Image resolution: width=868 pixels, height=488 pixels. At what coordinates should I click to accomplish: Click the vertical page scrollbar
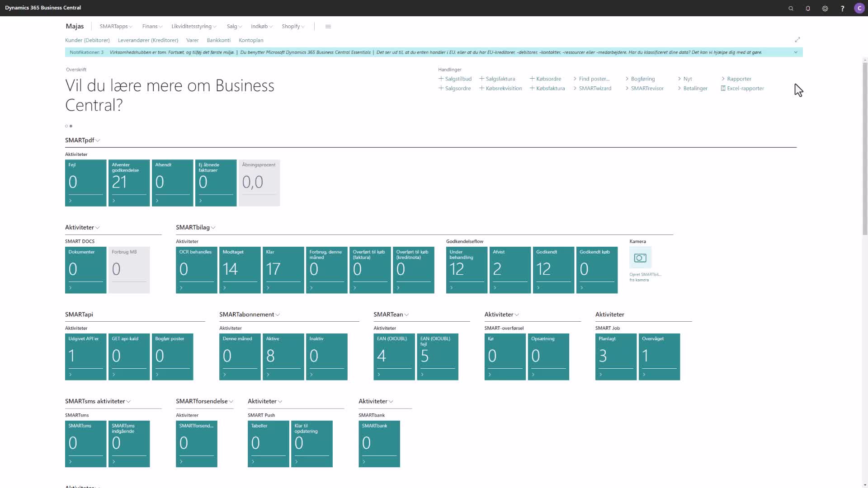point(865,149)
